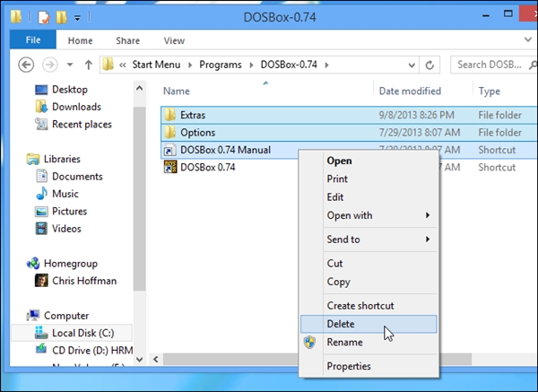Click the DOSBox 0.74 shortcut icon
This screenshot has height=392, width=538.
click(170, 167)
